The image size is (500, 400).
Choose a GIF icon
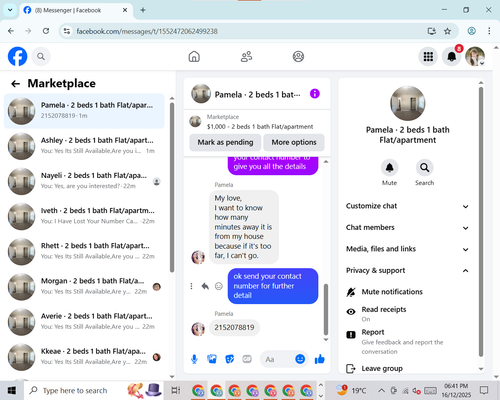[x=247, y=359]
